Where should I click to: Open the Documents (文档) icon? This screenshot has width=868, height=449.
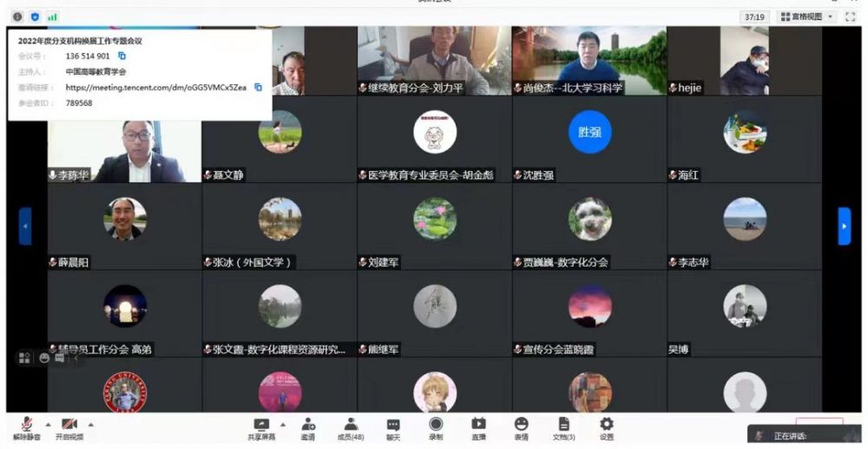(x=563, y=426)
